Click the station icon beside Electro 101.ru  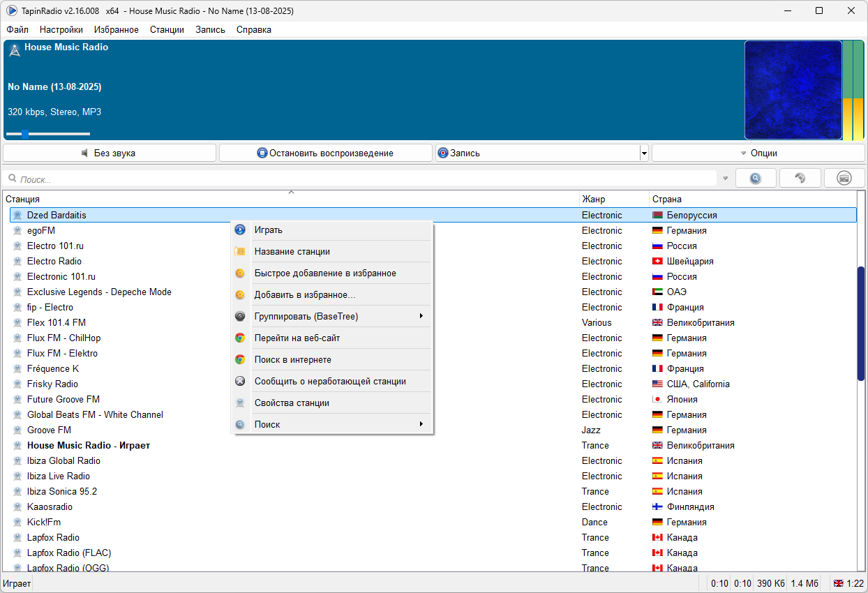click(x=17, y=246)
